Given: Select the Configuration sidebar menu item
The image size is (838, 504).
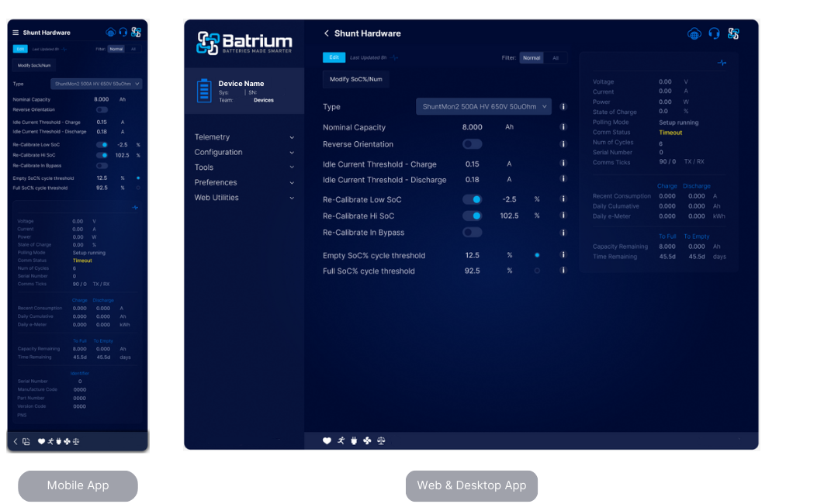Looking at the screenshot, I should point(217,152).
